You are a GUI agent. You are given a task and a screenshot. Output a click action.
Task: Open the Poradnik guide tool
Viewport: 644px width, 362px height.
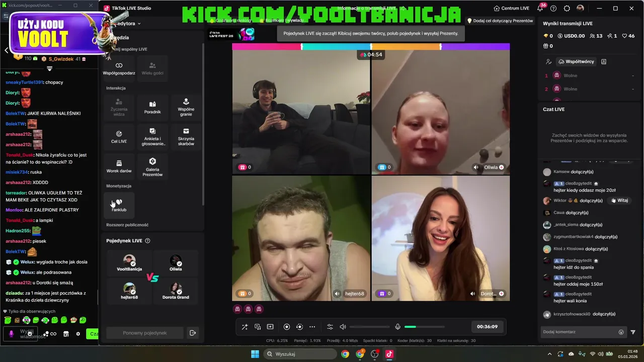pyautogui.click(x=152, y=107)
